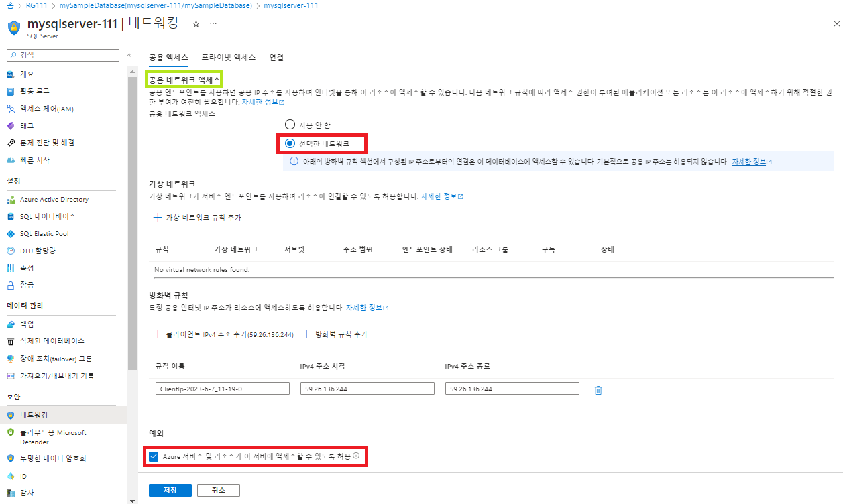Open mySampleDatabase breadcrumb link
Viewport: 843px width, 504px height.
click(x=156, y=5)
